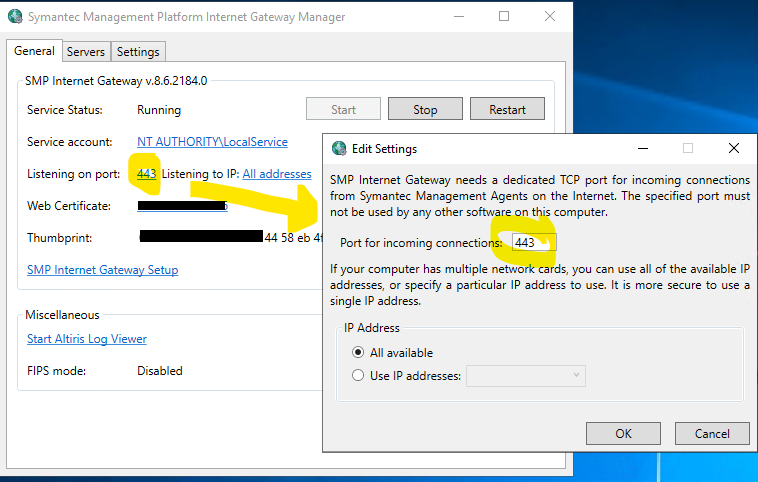The height and width of the screenshot is (482, 758).
Task: Minimize the Edit Settings dialog
Action: click(x=642, y=148)
